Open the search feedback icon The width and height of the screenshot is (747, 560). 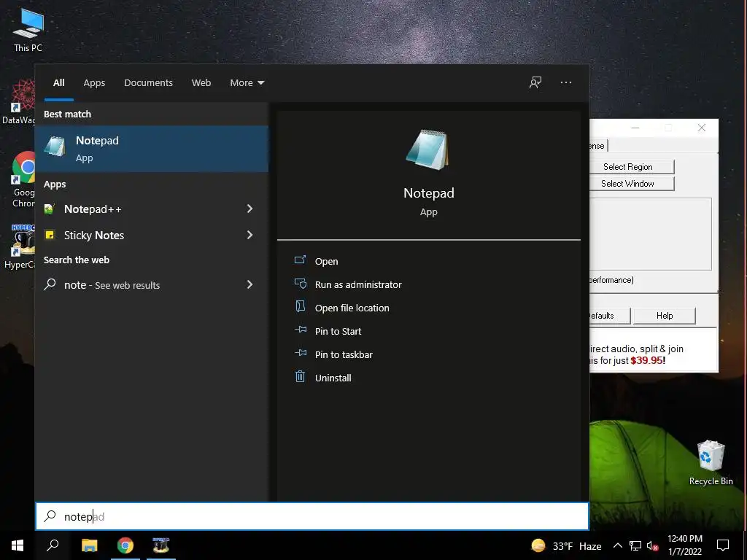(x=535, y=82)
